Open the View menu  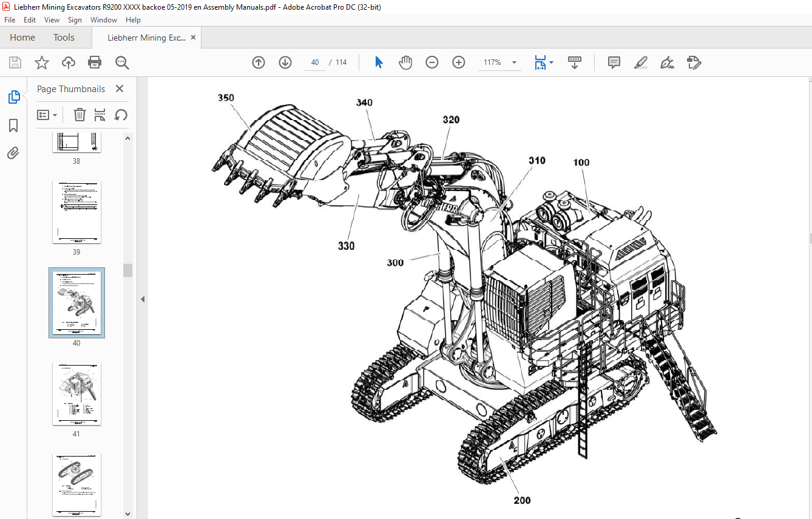tap(52, 20)
